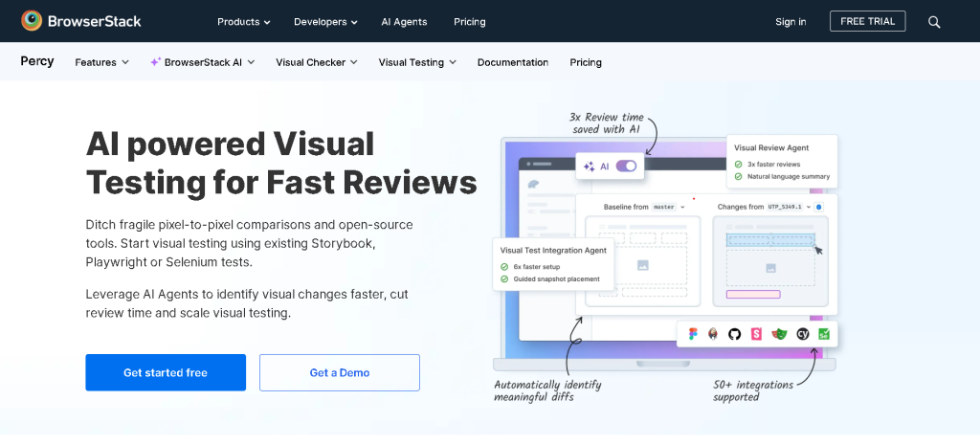Open the search magnifier icon
Screen dimensions: 980x445
click(934, 22)
